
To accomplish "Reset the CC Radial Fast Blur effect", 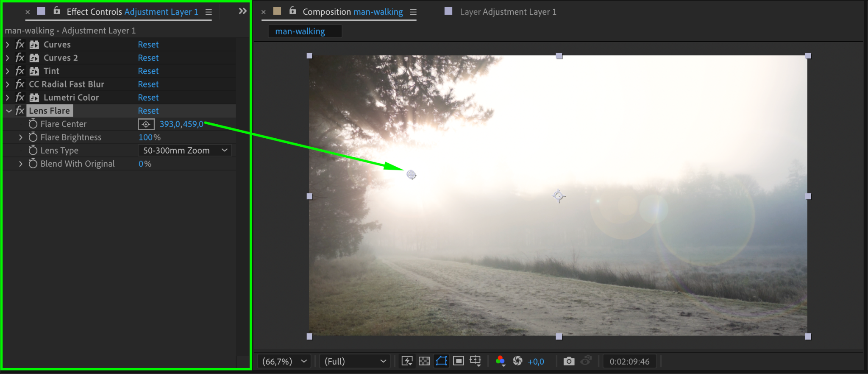I will coord(148,84).
